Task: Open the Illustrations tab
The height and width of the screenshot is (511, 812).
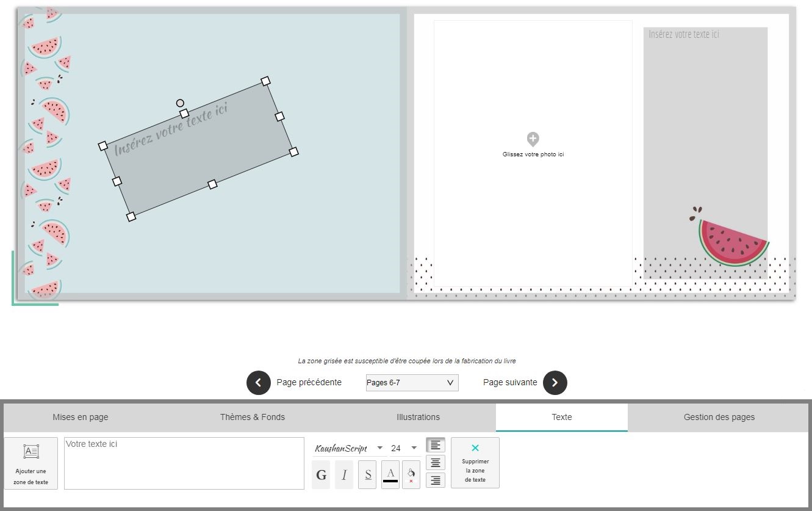Action: click(417, 417)
